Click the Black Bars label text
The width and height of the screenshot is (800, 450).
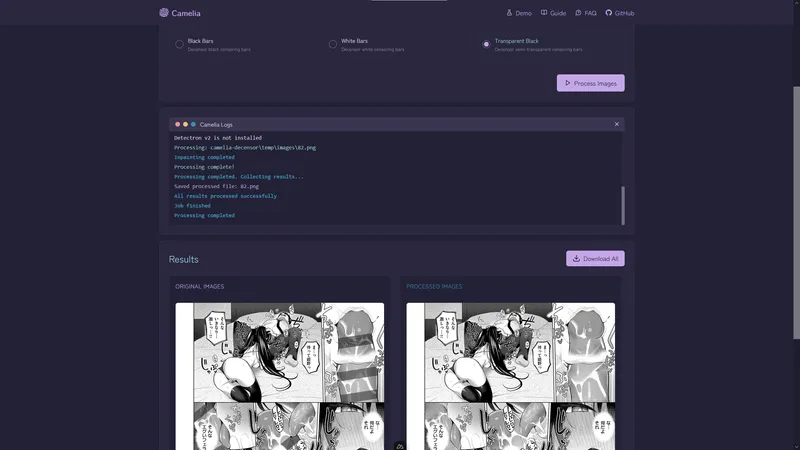[201, 41]
